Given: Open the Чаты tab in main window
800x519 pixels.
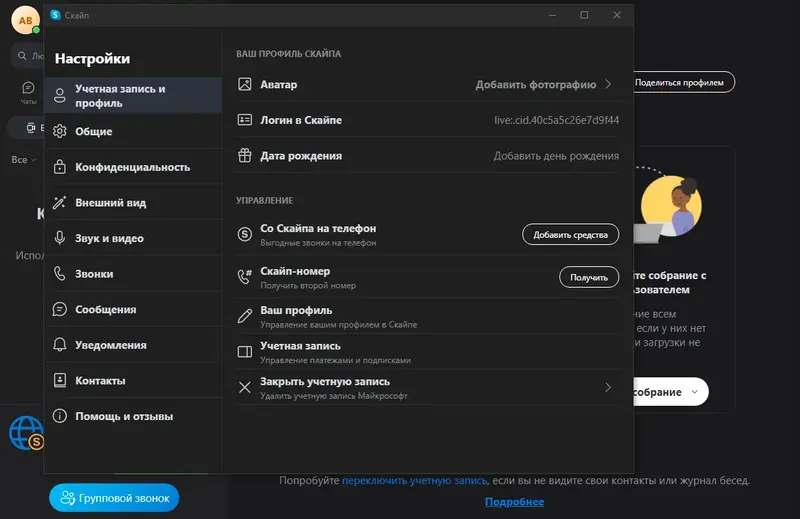Looking at the screenshot, I should [x=28, y=92].
